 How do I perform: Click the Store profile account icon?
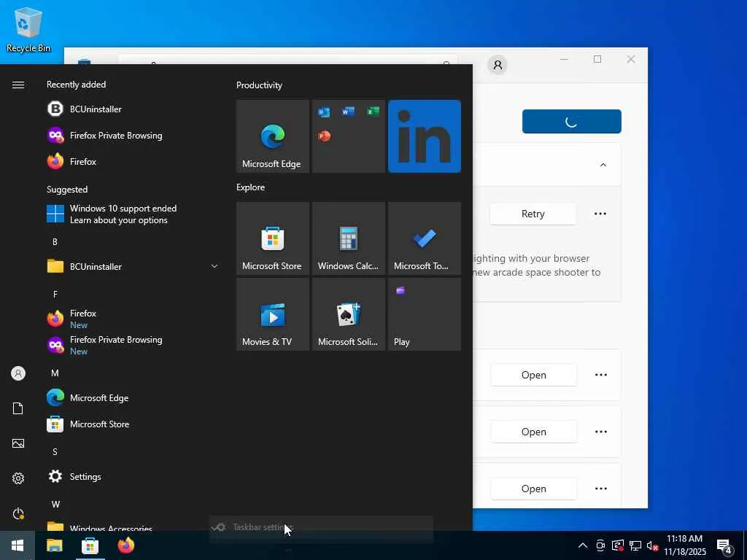(x=498, y=64)
